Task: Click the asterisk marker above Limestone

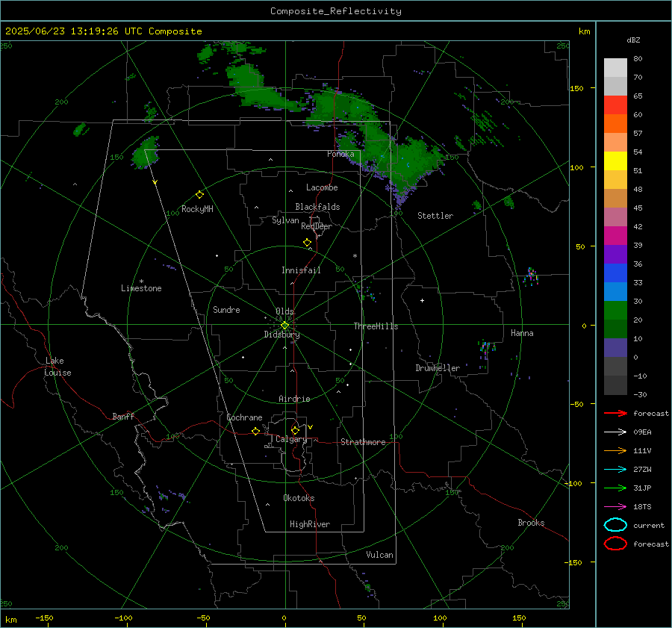Action: [141, 282]
